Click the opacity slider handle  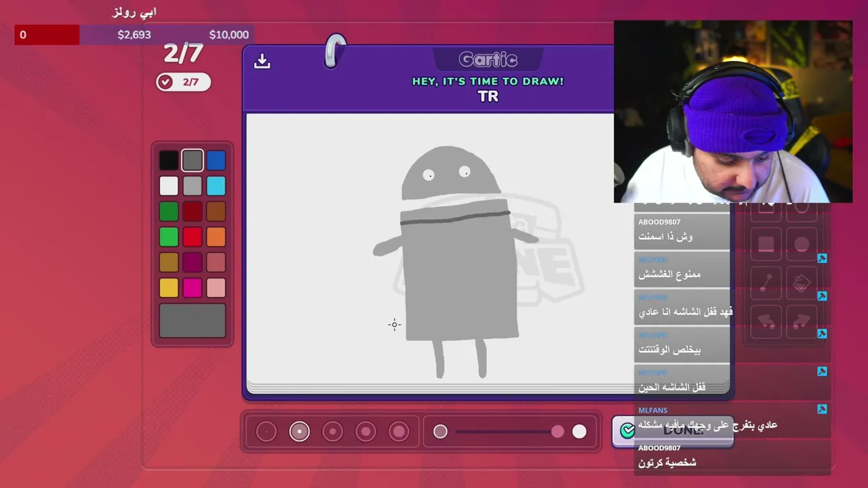pos(557,431)
